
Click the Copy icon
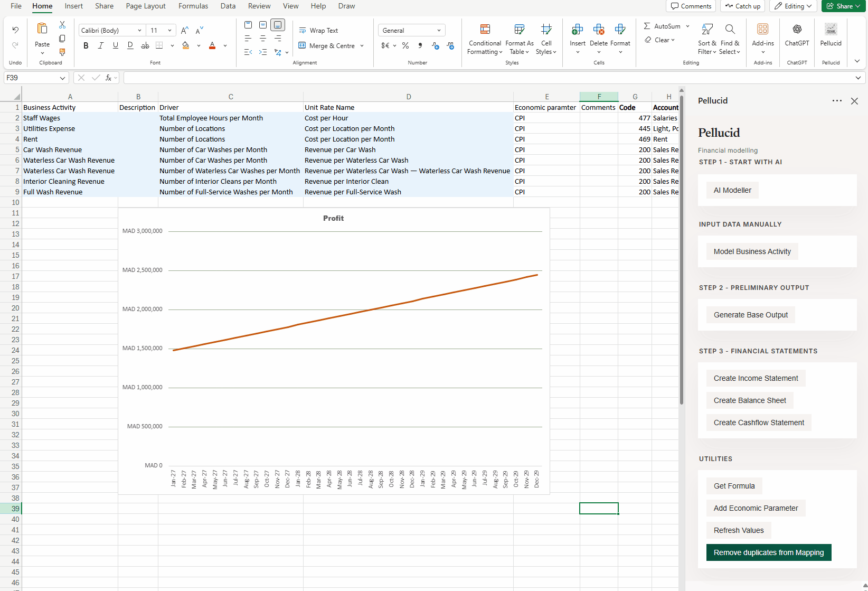[x=62, y=39]
